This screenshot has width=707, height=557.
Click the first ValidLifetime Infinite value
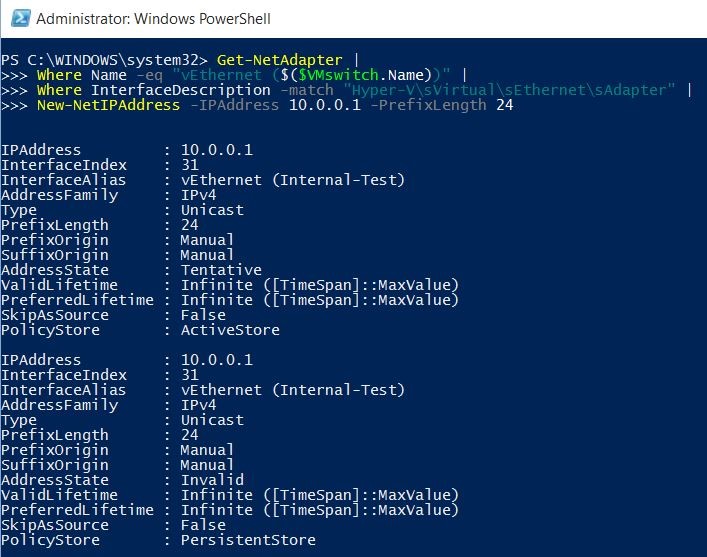tap(319, 285)
